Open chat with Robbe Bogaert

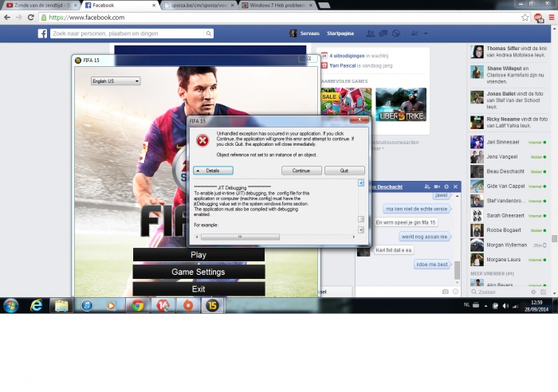(509, 230)
